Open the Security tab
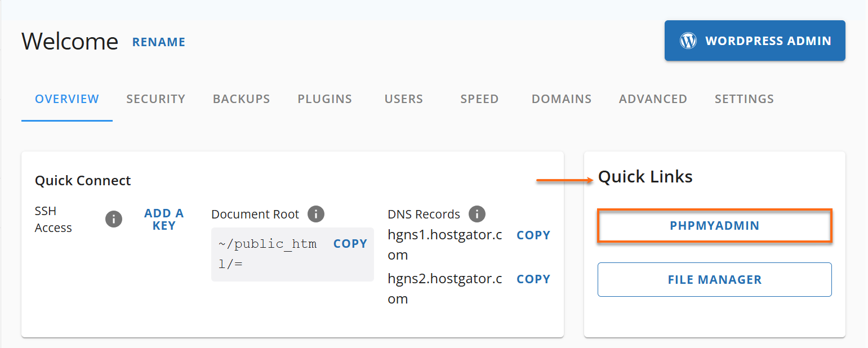Screen dimensions: 868x348 point(155,99)
